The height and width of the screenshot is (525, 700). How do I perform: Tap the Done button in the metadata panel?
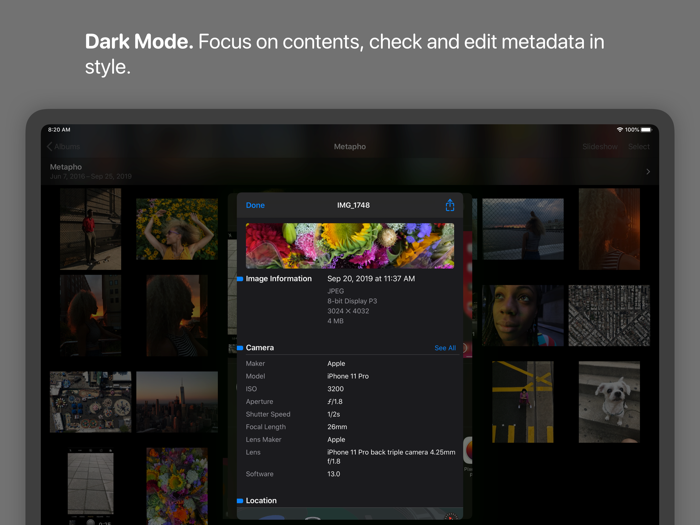(x=255, y=205)
